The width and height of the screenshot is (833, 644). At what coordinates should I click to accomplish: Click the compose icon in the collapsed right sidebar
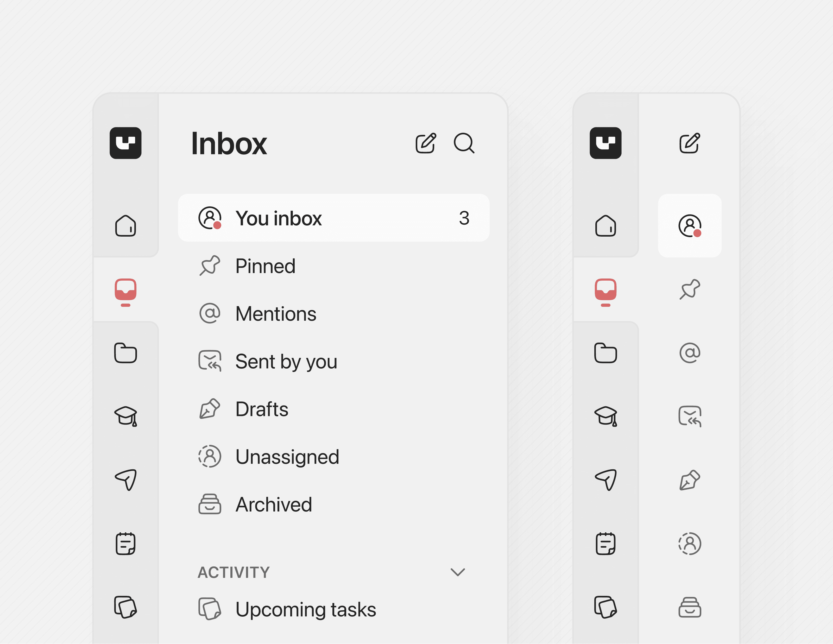(x=690, y=143)
